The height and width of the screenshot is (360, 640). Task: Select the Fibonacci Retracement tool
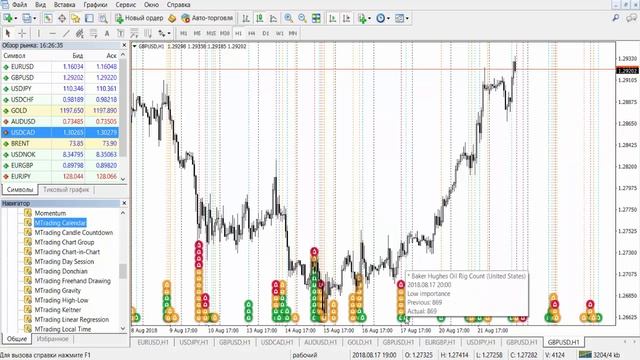point(93,33)
